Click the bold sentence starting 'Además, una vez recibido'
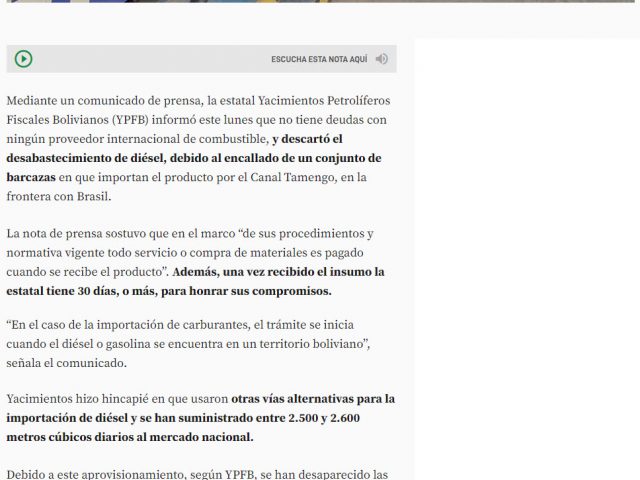This screenshot has height=480, width=640. [278, 272]
